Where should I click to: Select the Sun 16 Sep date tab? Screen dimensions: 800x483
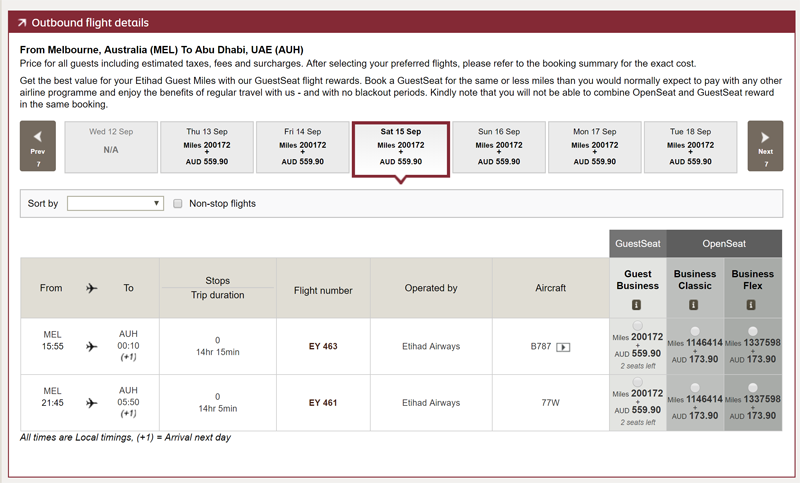coord(499,147)
